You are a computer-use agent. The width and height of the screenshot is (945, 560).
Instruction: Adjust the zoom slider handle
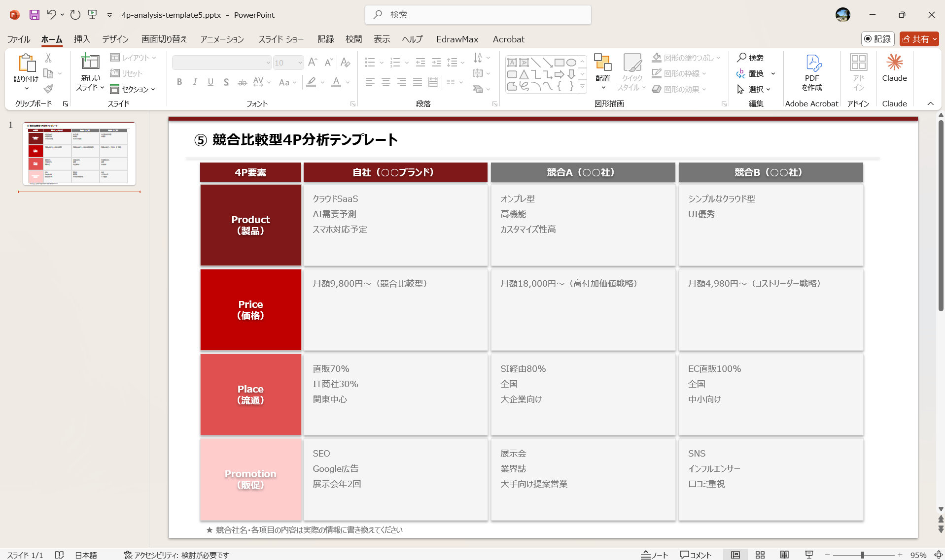click(x=863, y=555)
